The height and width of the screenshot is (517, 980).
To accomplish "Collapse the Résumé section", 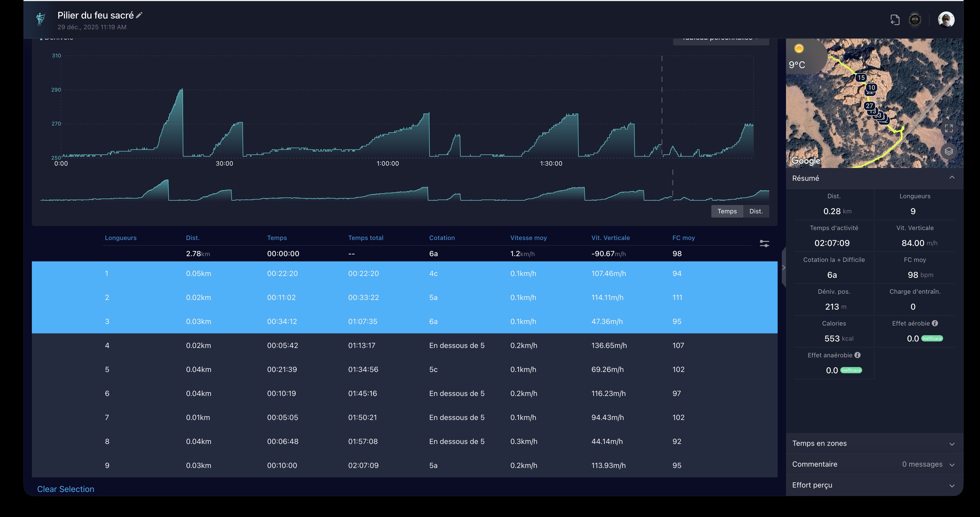I will [x=952, y=178].
